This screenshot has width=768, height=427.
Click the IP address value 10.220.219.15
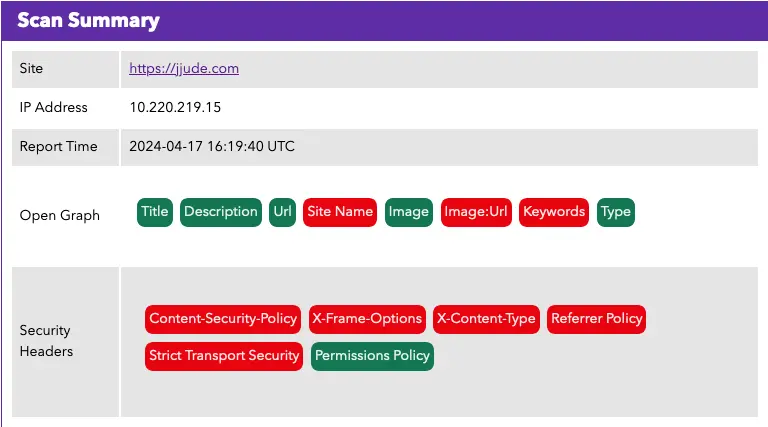coord(175,107)
